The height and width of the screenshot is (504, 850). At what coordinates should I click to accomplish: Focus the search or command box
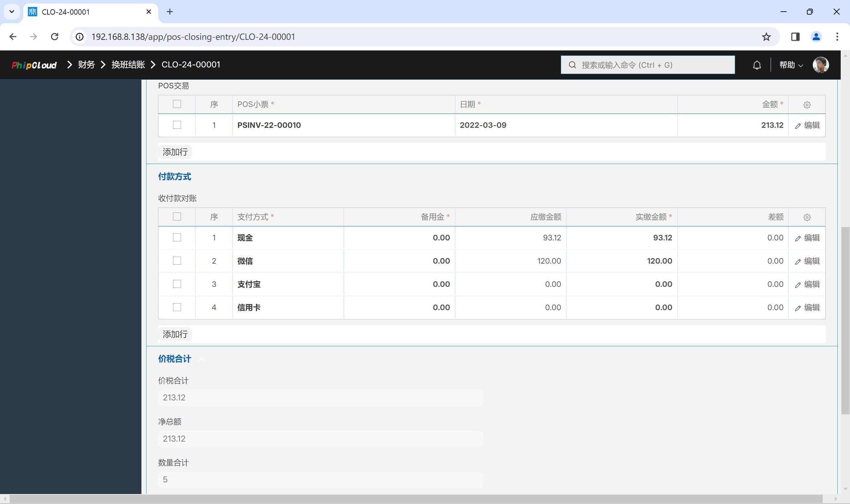point(647,65)
